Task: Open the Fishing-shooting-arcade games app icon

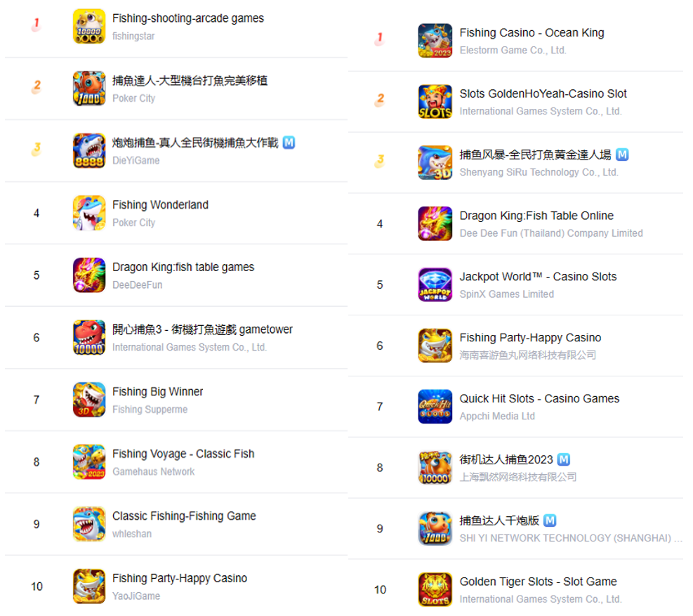Action: [89, 26]
